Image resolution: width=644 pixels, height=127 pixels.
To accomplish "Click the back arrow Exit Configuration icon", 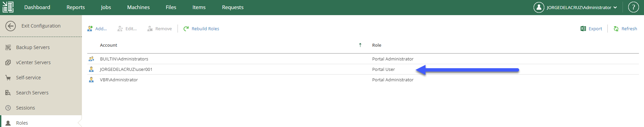I will click(10, 26).
